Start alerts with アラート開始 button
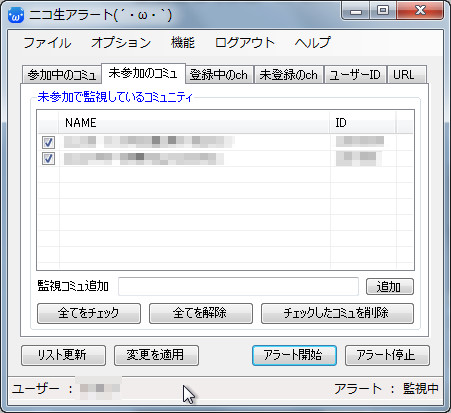This screenshot has width=451, height=413. point(294,355)
